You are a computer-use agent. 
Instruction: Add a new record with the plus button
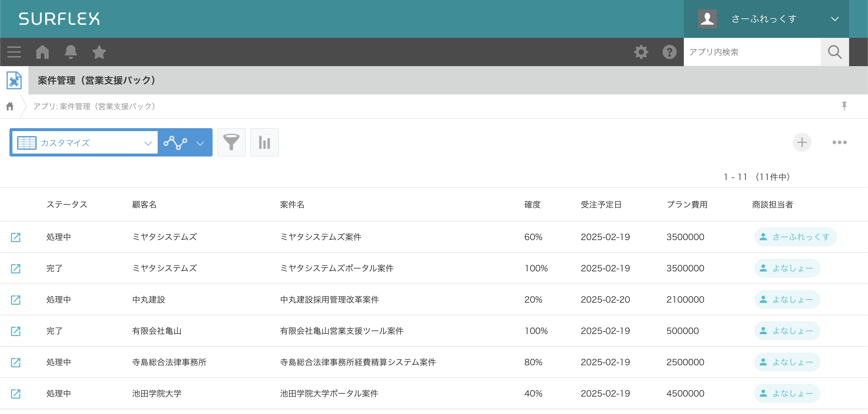point(802,142)
